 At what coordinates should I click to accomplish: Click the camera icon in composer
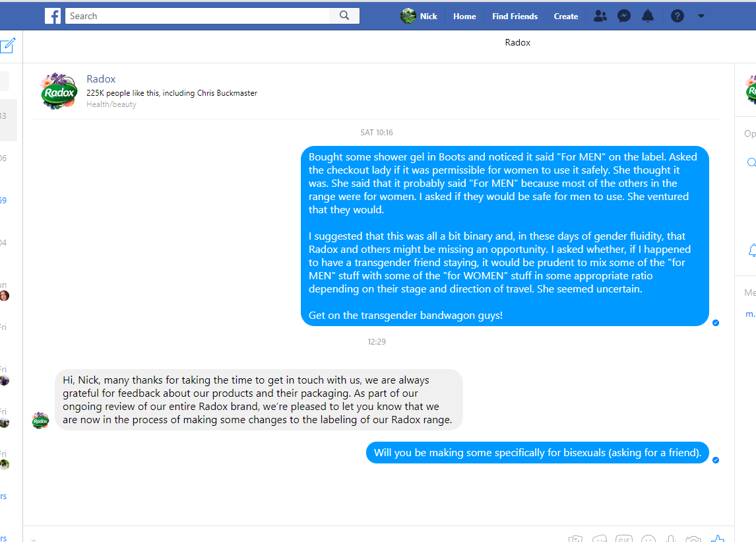pyautogui.click(x=693, y=539)
